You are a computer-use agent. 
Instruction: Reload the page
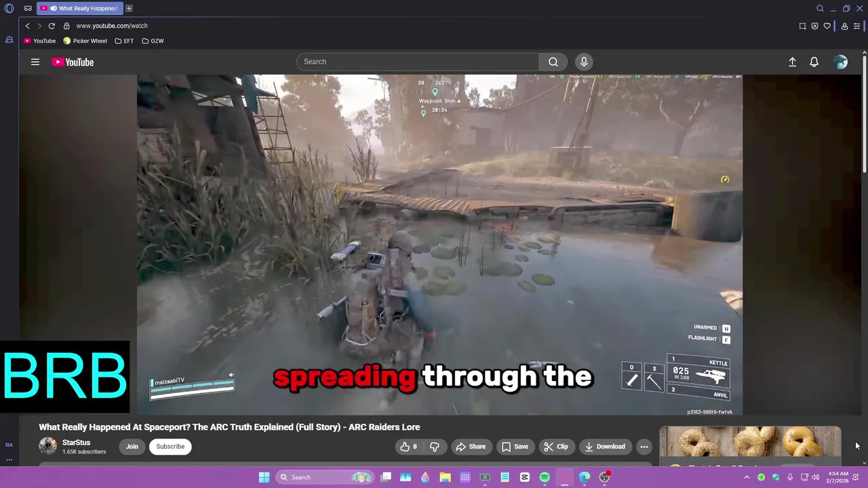(52, 26)
